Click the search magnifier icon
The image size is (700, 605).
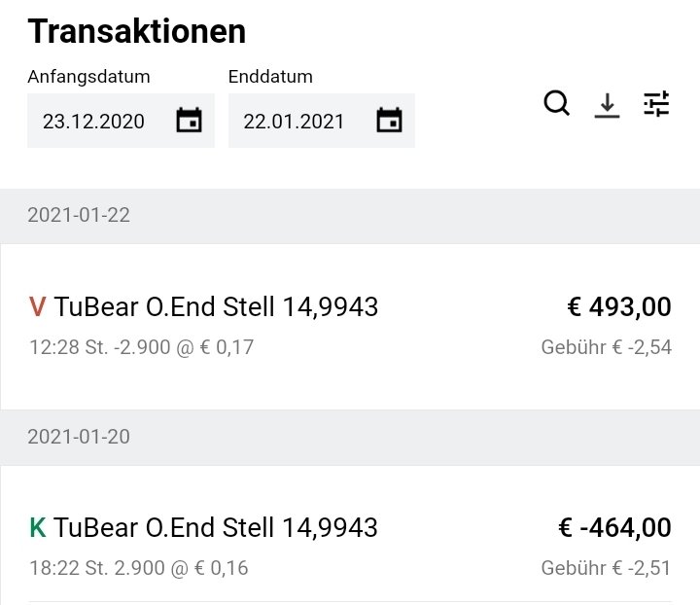point(556,103)
